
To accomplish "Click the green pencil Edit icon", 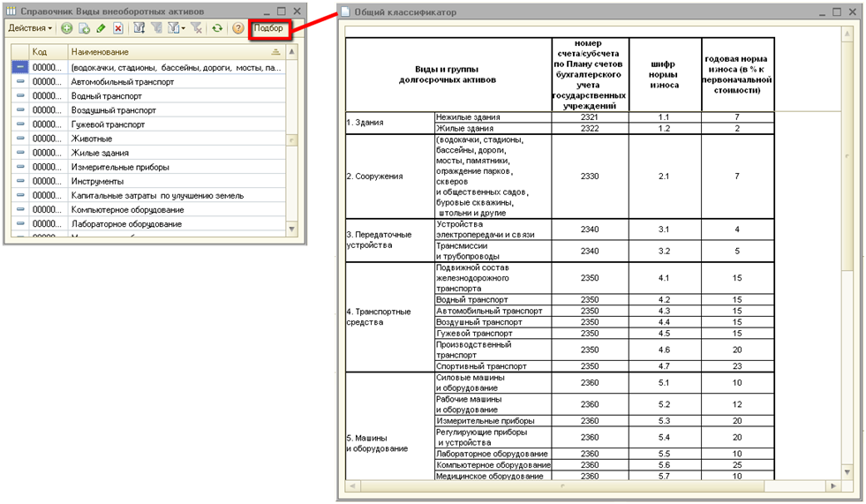I will coord(101,29).
